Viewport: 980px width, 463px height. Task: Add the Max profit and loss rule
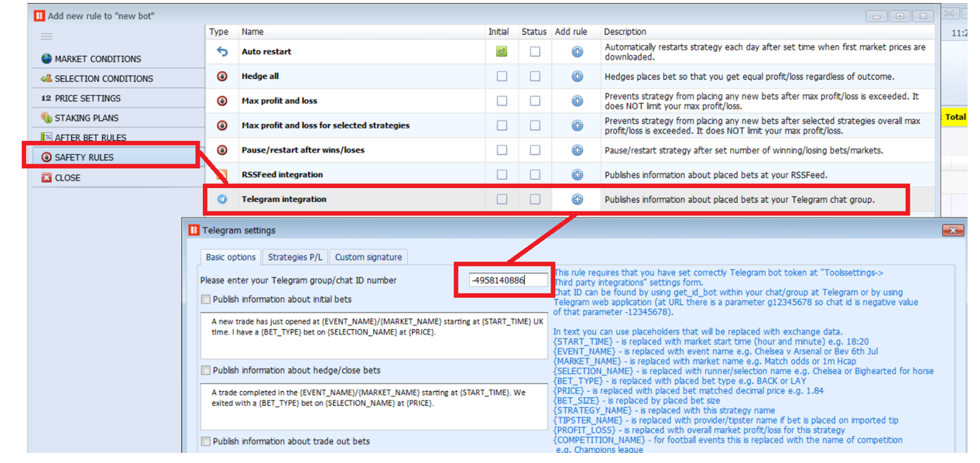pos(577,101)
